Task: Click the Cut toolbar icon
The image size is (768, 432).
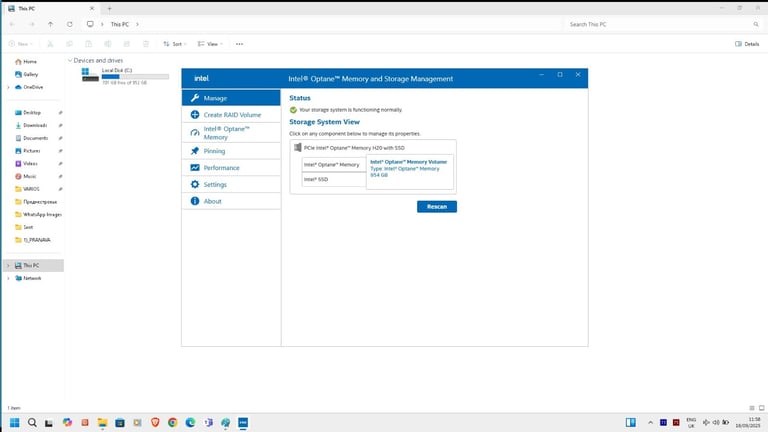Action: pos(50,44)
